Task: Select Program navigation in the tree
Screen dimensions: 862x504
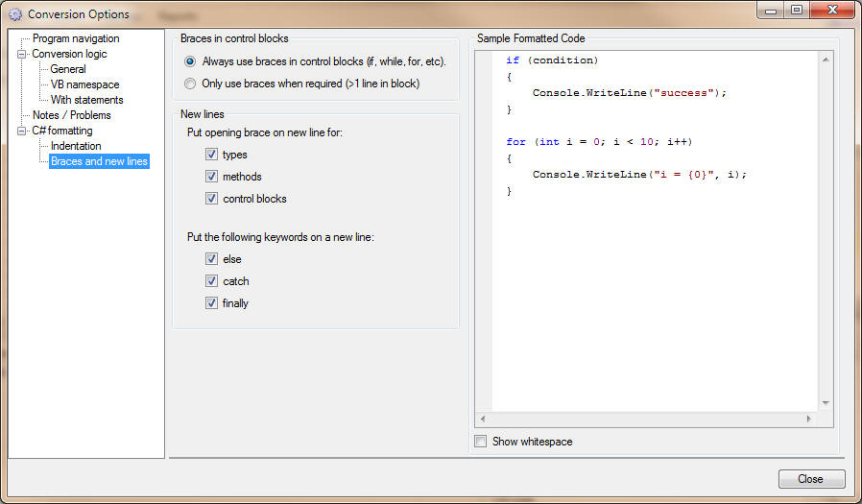Action: 76,38
